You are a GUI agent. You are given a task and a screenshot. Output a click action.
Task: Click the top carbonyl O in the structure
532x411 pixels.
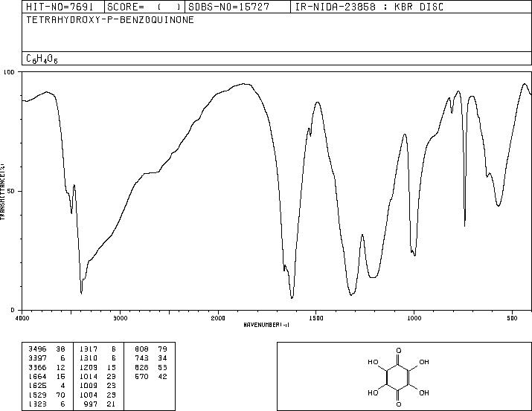[399, 351]
